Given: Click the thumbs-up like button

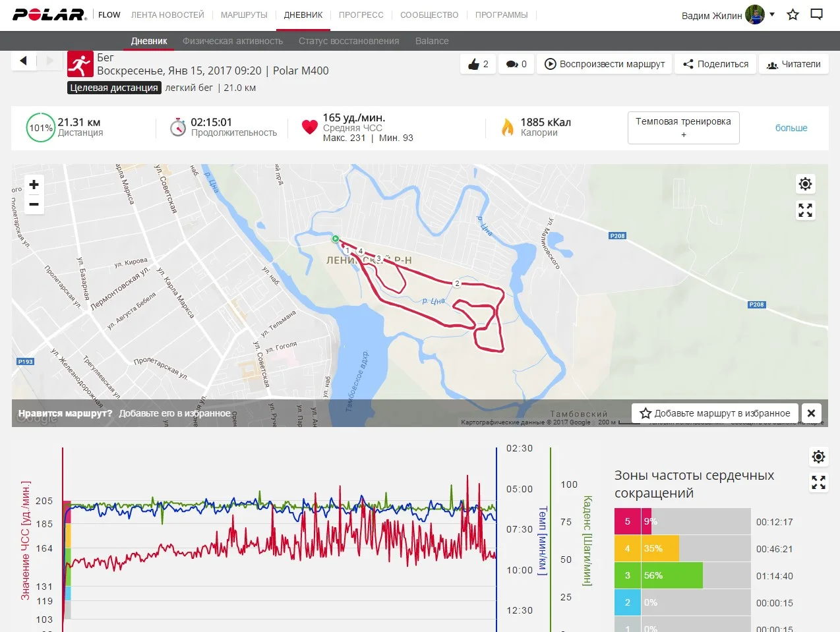Looking at the screenshot, I should pos(478,64).
